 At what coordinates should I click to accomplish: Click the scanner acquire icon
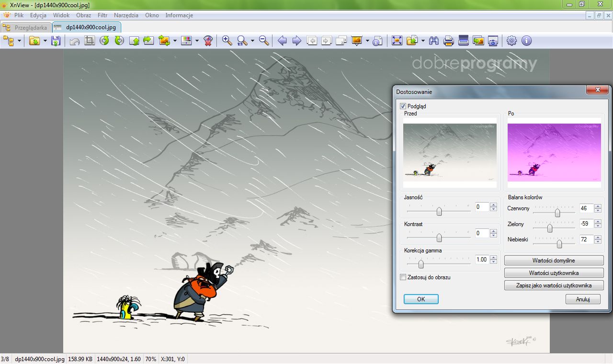(x=464, y=41)
